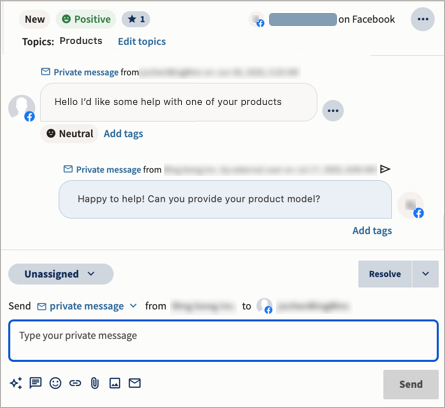Insert a link using chain icon
Viewport: 445px width, 408px height.
click(x=75, y=383)
